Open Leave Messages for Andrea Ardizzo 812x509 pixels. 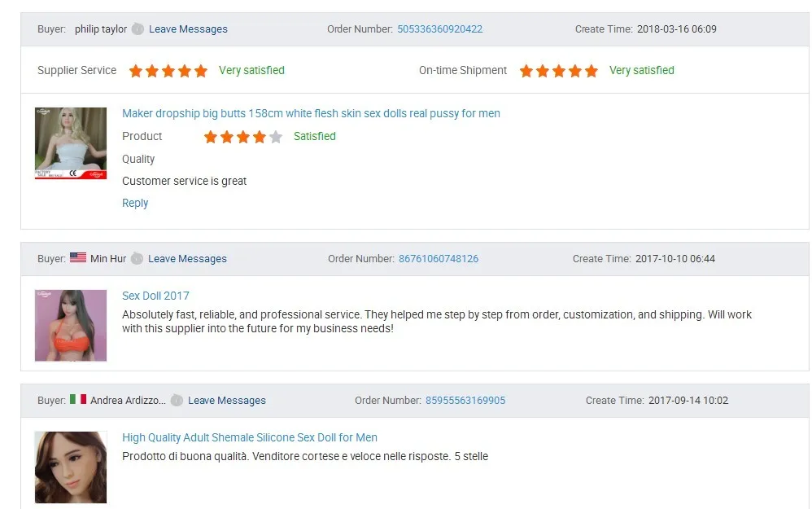point(226,401)
